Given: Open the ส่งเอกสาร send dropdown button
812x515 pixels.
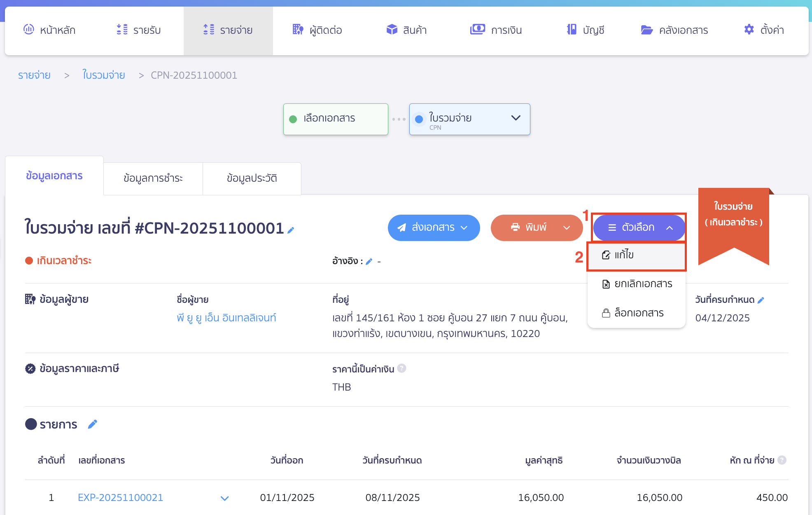Looking at the screenshot, I should 434,227.
